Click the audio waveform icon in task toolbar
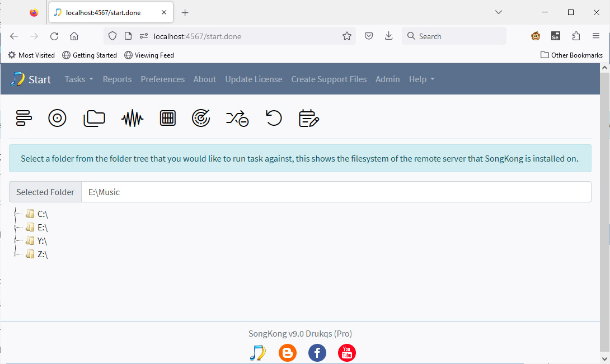 point(132,118)
